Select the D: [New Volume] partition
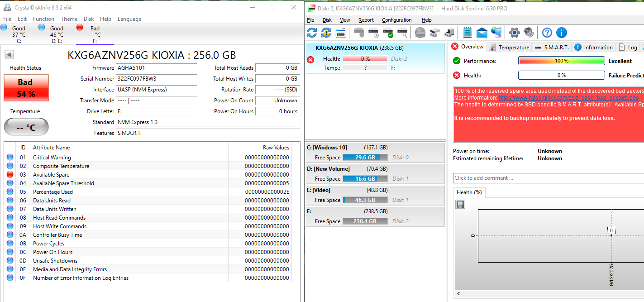 375,174
